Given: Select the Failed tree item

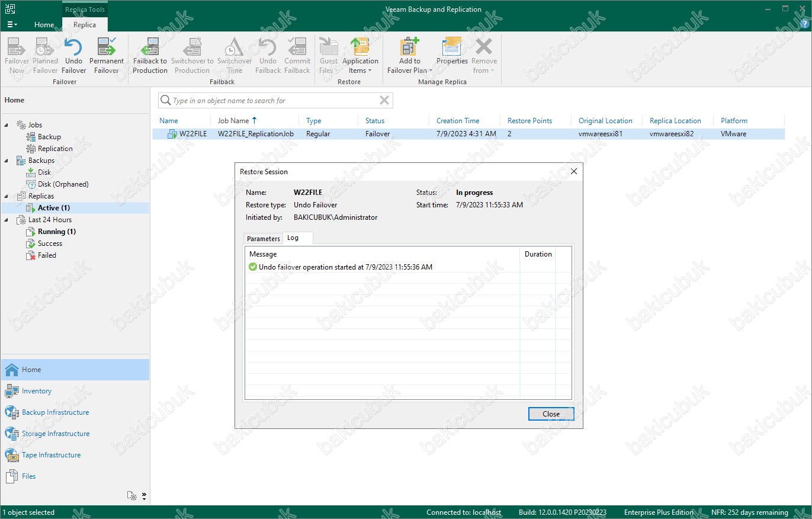Looking at the screenshot, I should pos(47,255).
